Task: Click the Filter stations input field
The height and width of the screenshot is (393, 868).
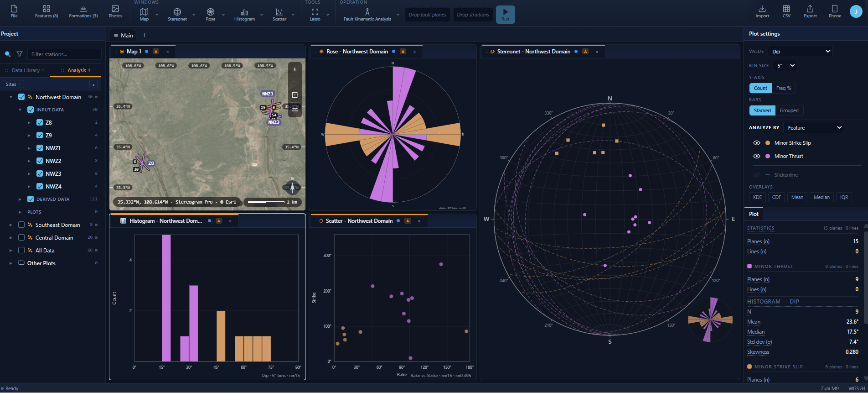Action: click(x=64, y=54)
